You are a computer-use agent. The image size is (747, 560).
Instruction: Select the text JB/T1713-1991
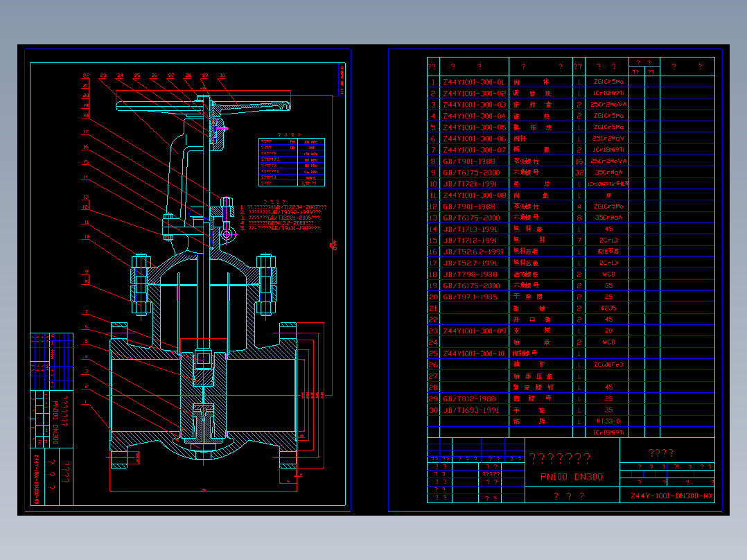pos(470,229)
